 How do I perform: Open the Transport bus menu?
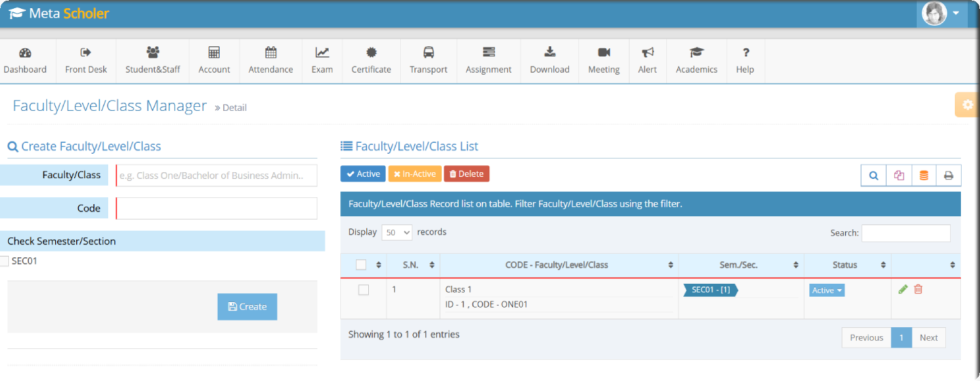click(428, 60)
